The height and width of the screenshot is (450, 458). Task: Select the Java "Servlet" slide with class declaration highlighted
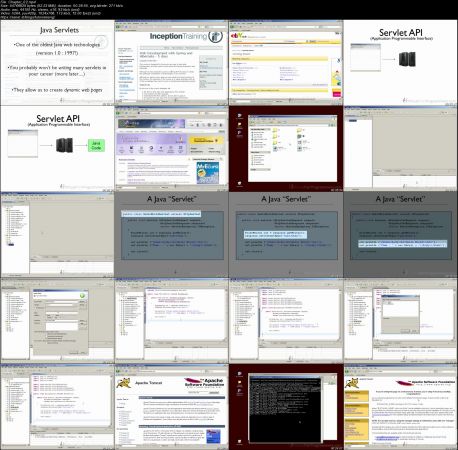pos(171,234)
